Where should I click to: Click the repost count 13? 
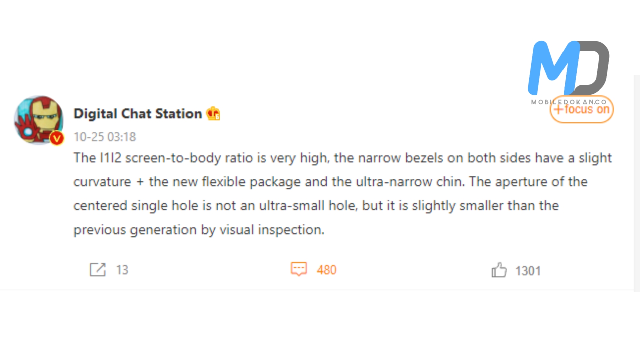tap(122, 270)
